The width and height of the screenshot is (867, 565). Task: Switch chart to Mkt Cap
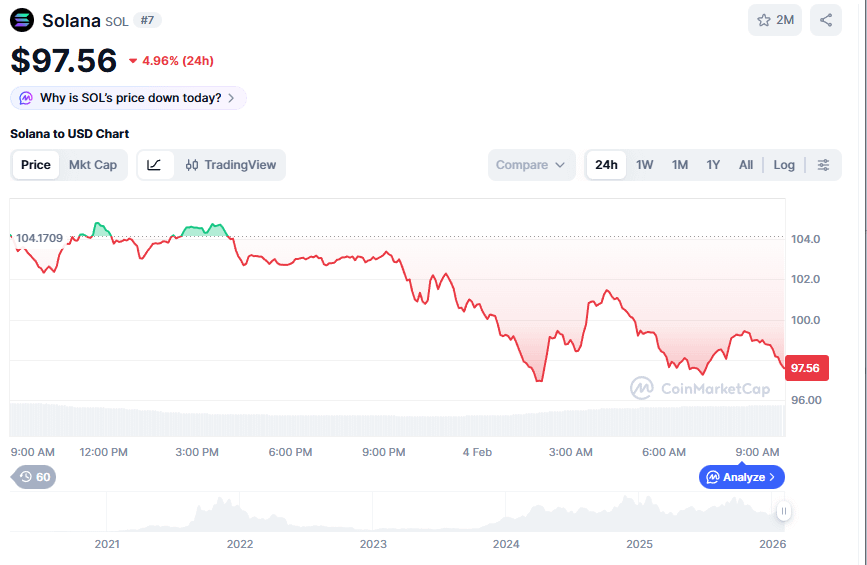pos(93,165)
